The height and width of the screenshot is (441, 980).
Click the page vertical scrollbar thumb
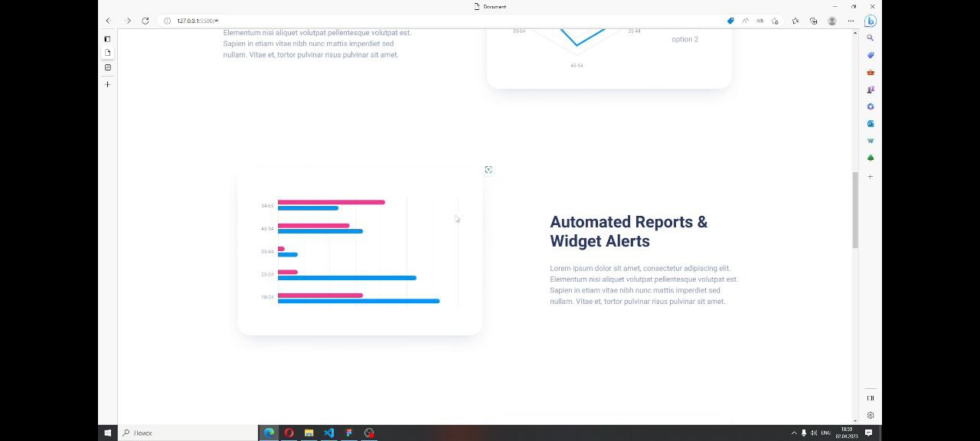click(855, 210)
